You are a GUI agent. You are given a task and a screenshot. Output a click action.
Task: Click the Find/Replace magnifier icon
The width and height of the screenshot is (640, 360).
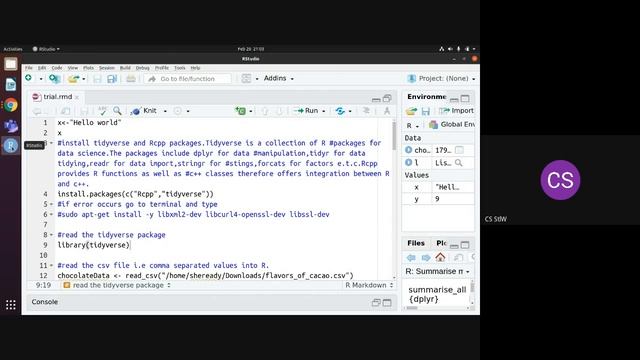pyautogui.click(x=117, y=111)
